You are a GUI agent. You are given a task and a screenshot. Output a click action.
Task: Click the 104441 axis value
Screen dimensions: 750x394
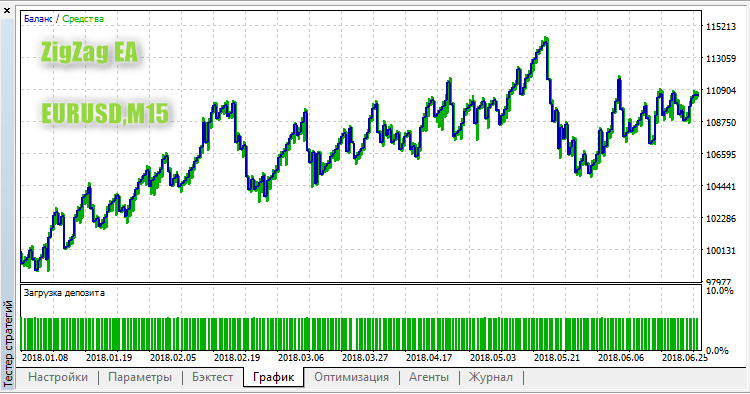point(721,186)
